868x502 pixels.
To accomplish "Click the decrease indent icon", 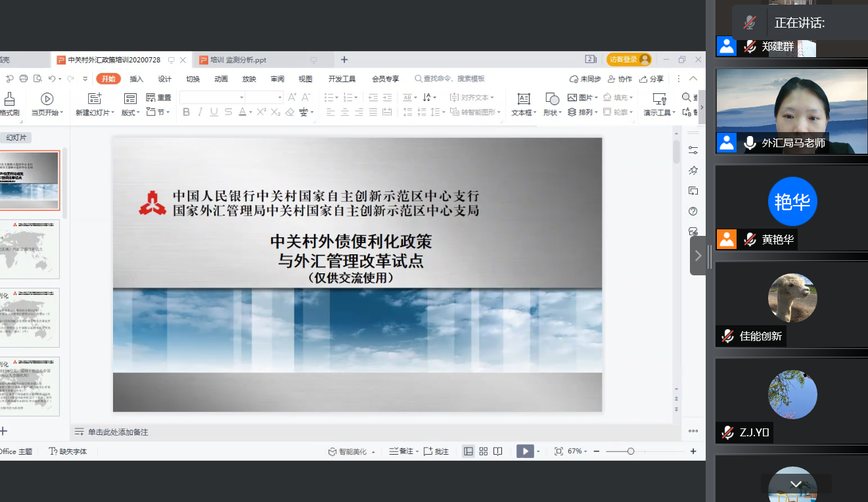I will [373, 97].
